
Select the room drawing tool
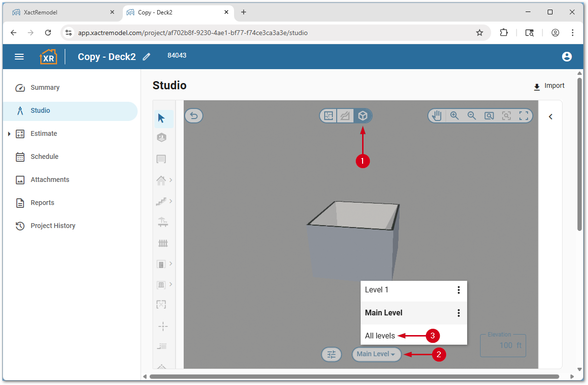(x=162, y=159)
